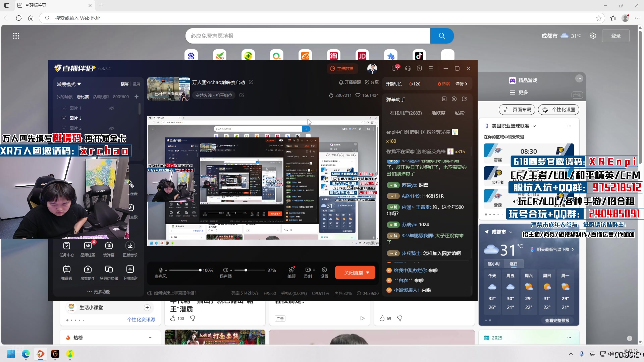644x362 pixels.
Task: Open the 下播鸣谢 icon
Action: click(130, 269)
